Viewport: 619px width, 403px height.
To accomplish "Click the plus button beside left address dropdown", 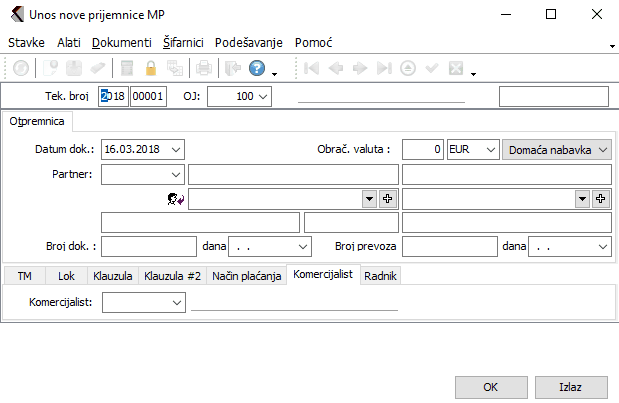I will click(x=388, y=199).
